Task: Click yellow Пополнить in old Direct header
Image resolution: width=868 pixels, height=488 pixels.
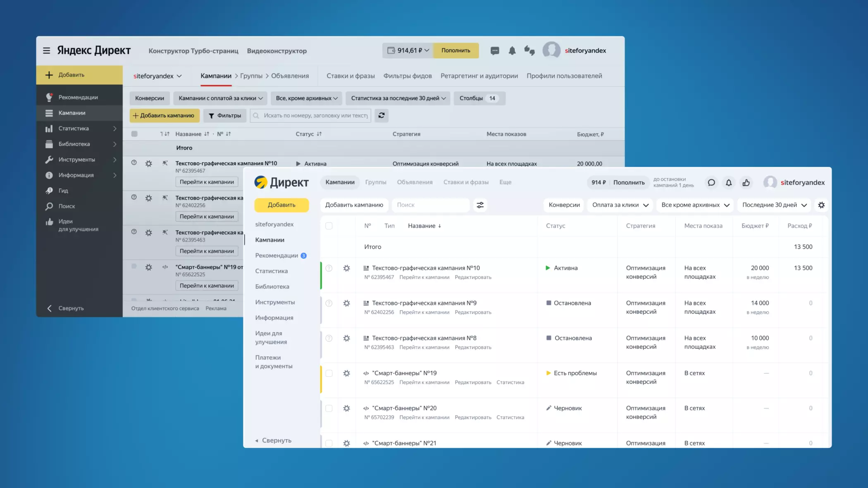Action: click(x=456, y=50)
